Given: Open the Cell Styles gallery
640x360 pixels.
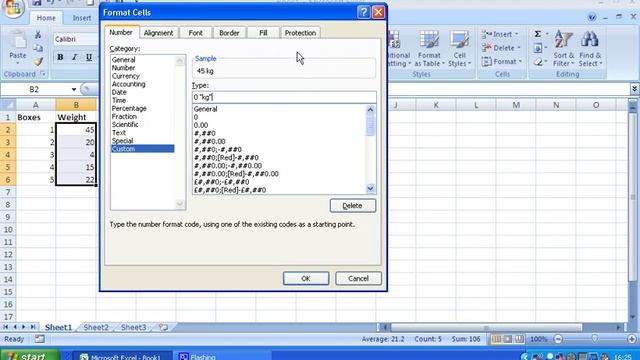Looking at the screenshot, I should (x=460, y=49).
